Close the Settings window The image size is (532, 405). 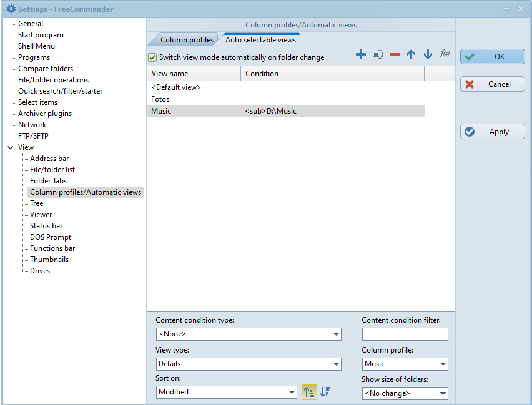tap(521, 9)
